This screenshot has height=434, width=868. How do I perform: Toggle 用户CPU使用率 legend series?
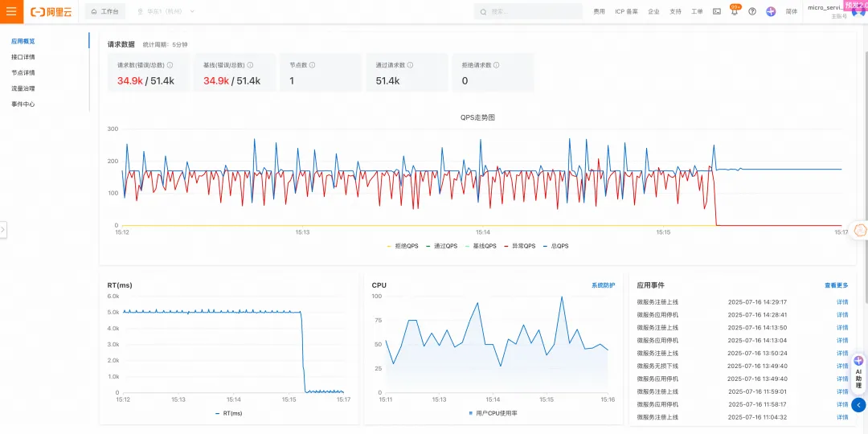493,414
